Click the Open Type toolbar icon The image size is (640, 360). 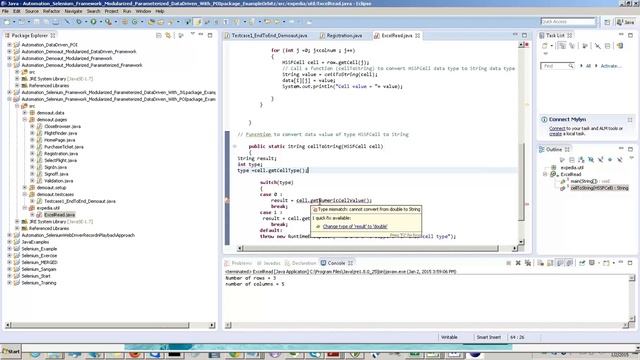[x=151, y=22]
